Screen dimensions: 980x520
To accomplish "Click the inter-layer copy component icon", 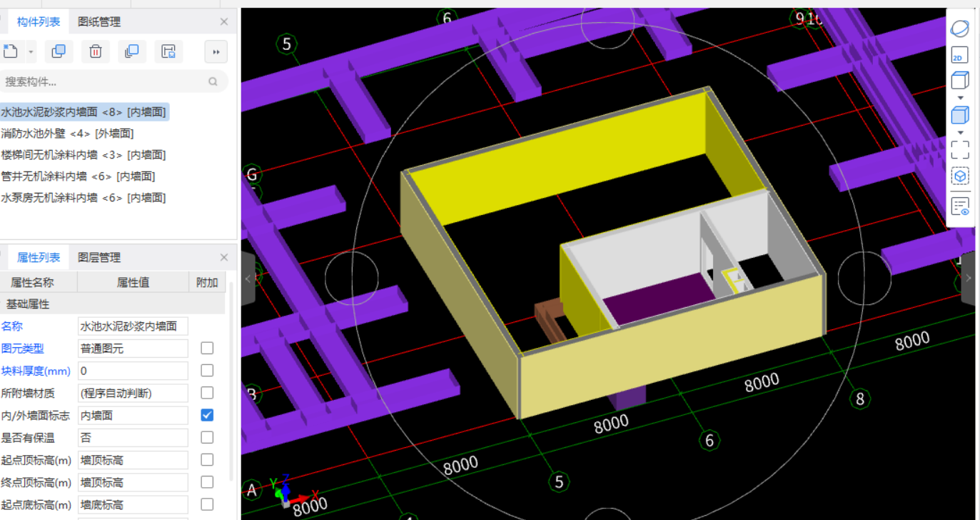I will pyautogui.click(x=132, y=51).
